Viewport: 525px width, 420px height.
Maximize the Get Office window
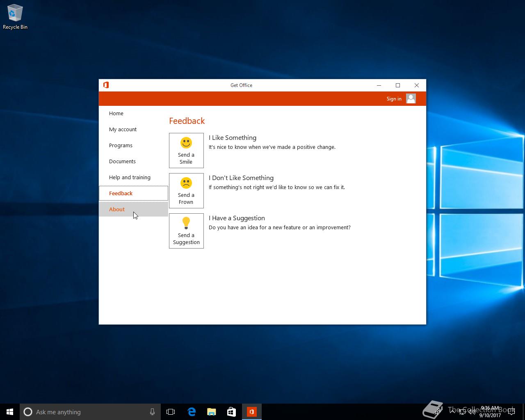[x=398, y=85]
